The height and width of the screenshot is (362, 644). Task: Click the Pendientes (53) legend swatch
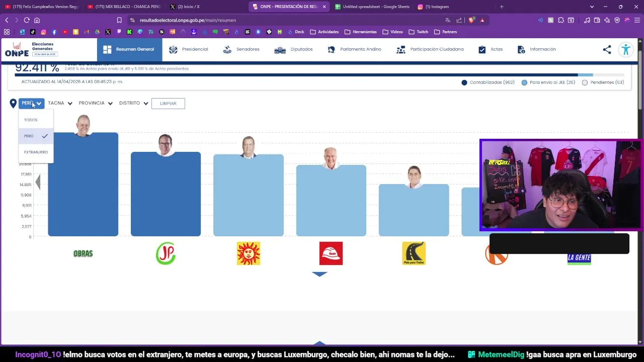585,82
